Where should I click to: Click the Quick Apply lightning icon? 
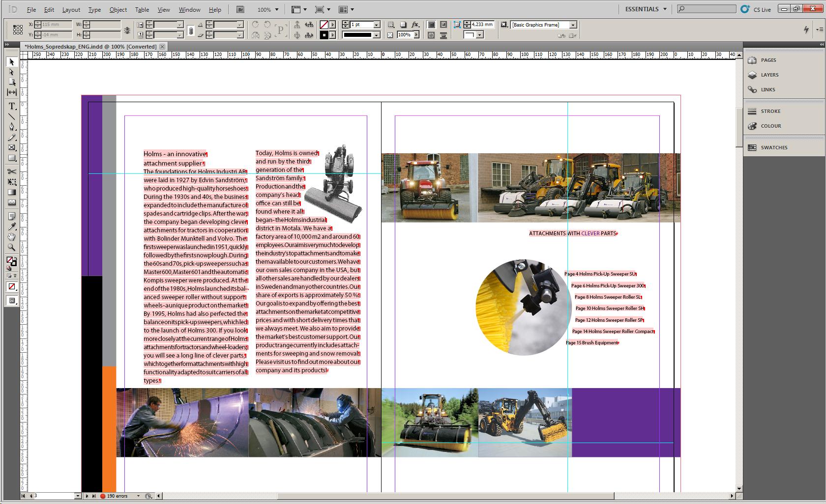[x=806, y=29]
